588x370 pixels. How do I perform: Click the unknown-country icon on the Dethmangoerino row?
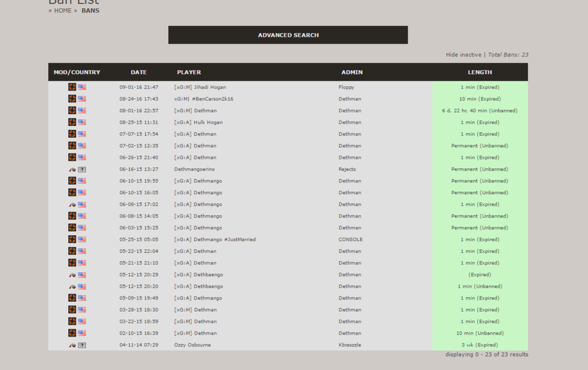click(x=82, y=169)
